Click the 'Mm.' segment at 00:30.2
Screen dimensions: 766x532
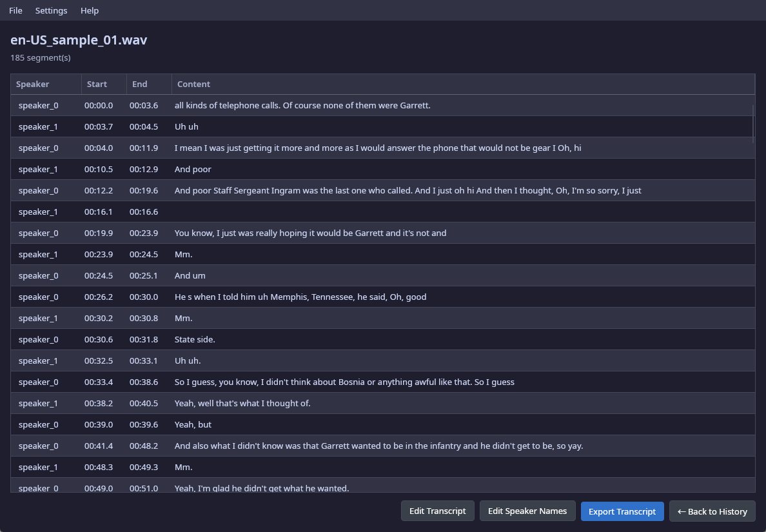click(x=183, y=318)
